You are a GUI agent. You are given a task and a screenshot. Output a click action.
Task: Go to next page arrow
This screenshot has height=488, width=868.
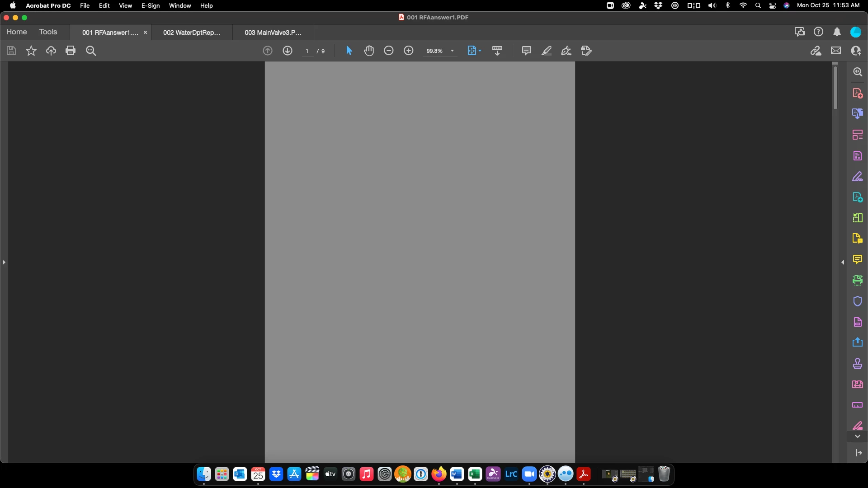pyautogui.click(x=288, y=51)
